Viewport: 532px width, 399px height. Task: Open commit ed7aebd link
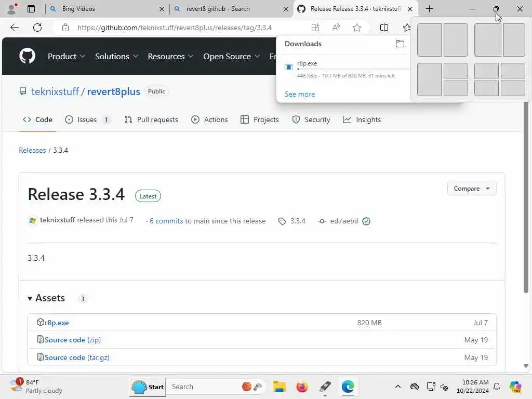(338, 221)
